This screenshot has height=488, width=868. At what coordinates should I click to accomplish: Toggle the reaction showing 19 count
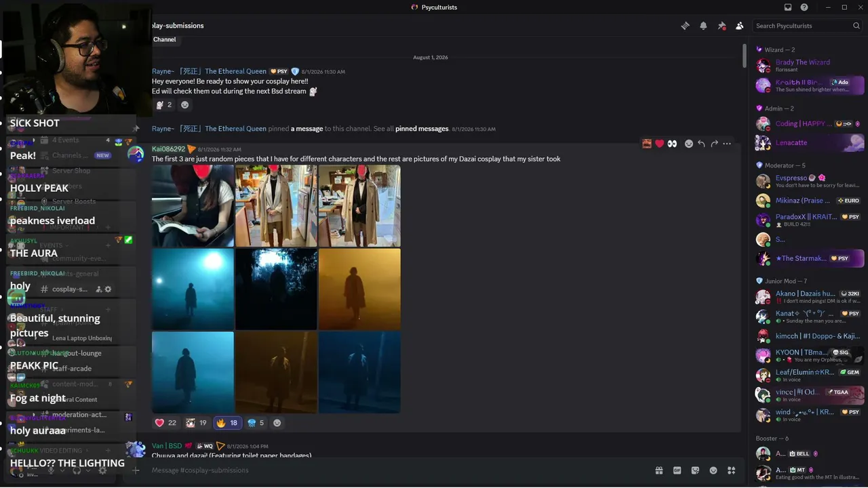click(196, 423)
